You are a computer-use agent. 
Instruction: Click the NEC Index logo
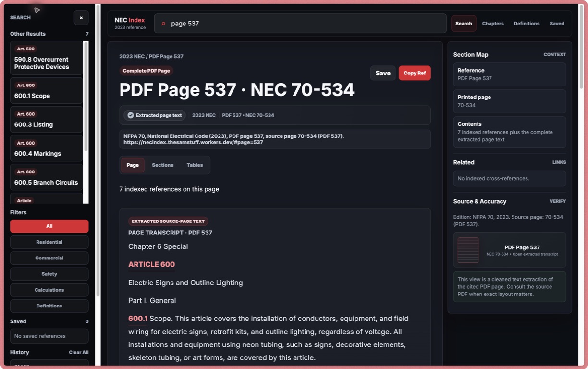[130, 23]
